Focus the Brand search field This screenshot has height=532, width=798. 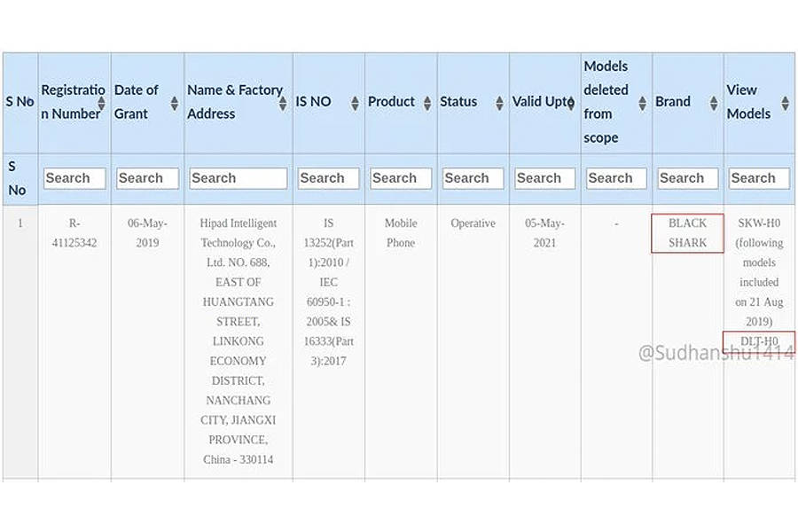click(x=687, y=178)
